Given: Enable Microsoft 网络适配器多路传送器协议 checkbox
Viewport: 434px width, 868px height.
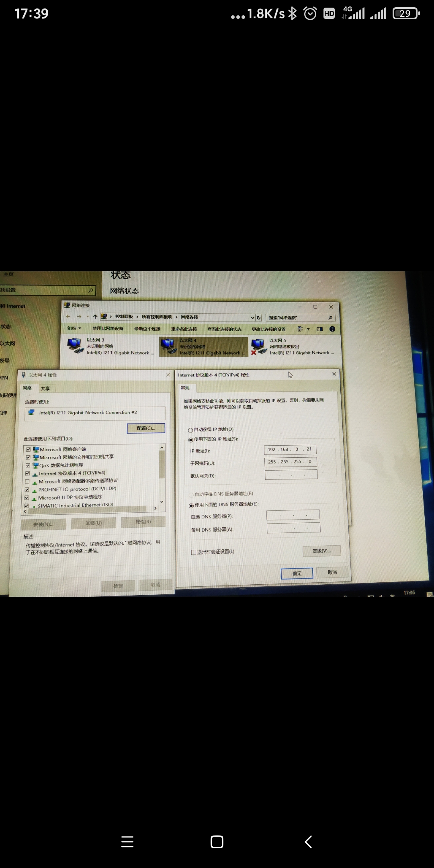Looking at the screenshot, I should 27,481.
